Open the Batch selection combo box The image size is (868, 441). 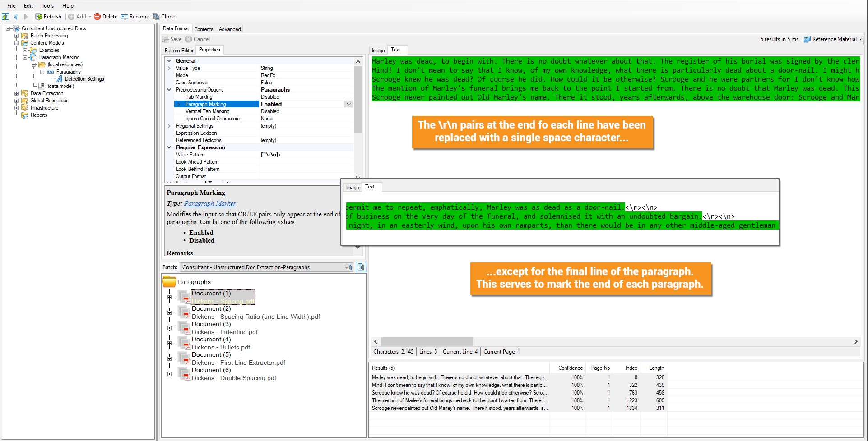click(267, 267)
